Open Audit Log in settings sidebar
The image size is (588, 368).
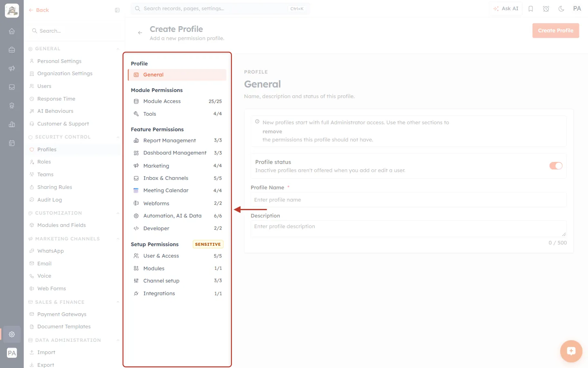tap(49, 200)
